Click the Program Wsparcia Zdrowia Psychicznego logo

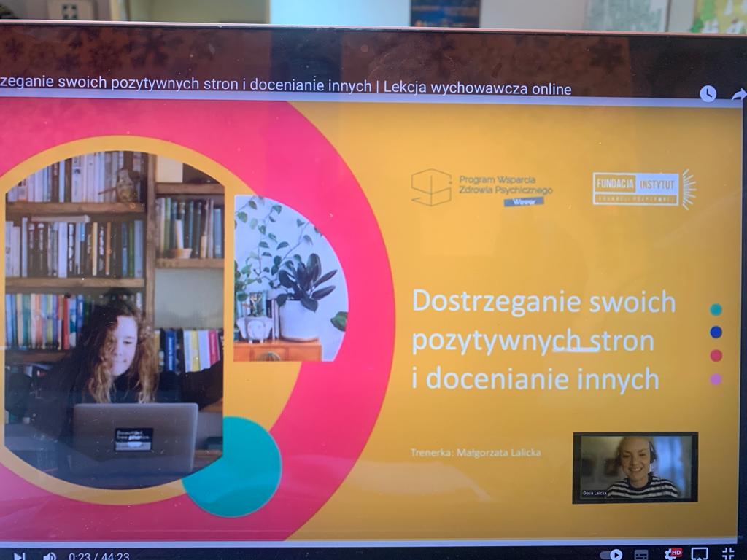coord(481,187)
